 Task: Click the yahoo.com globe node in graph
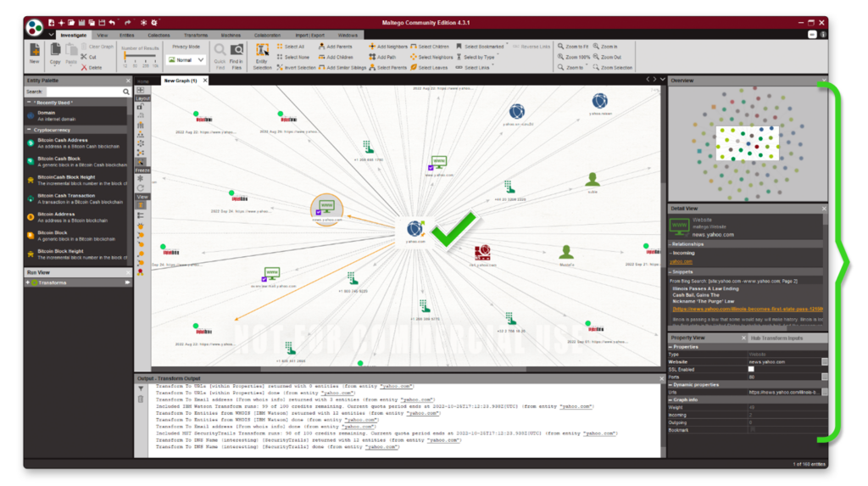(x=415, y=229)
